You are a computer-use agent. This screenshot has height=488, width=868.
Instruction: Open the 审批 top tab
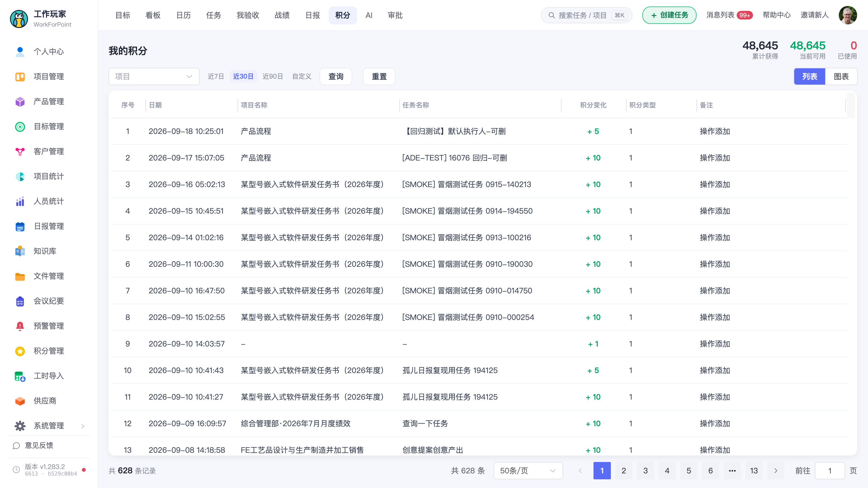(x=395, y=15)
